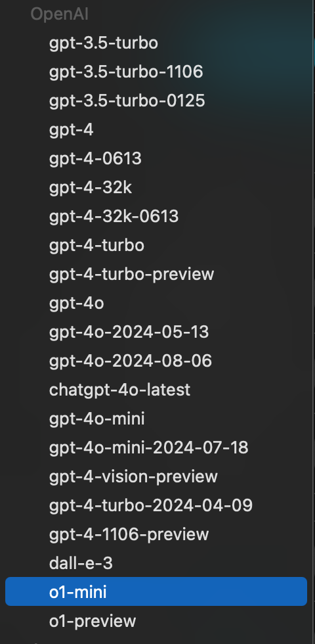Select chatgpt-4o-latest model
The width and height of the screenshot is (315, 644).
[156, 390]
